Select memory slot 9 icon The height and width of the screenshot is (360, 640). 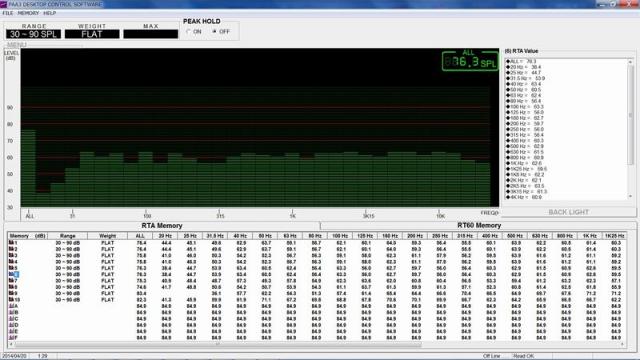coord(11,293)
